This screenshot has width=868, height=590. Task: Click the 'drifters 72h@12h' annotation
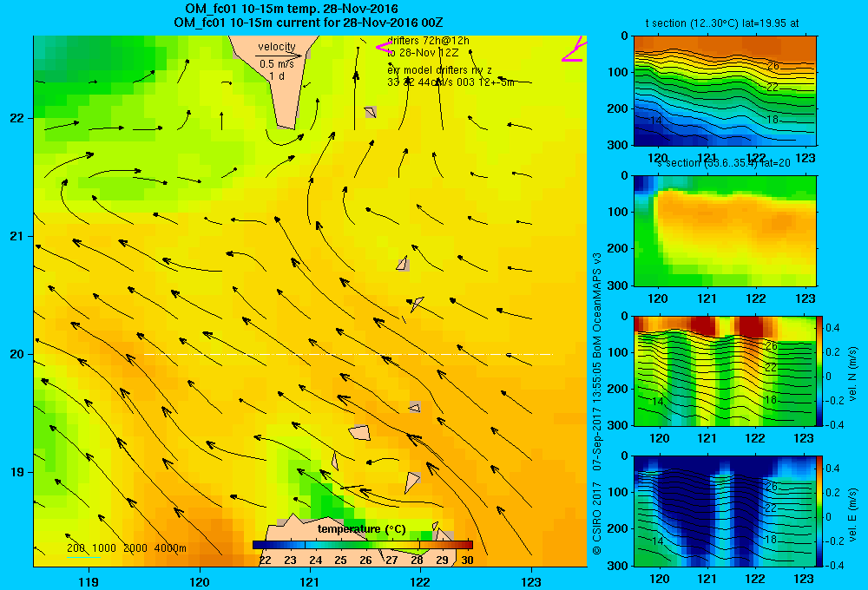coord(429,41)
